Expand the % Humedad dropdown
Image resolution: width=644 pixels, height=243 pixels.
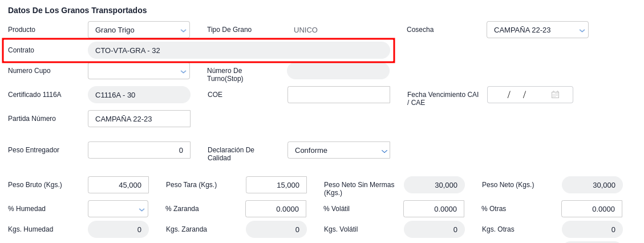point(118,209)
